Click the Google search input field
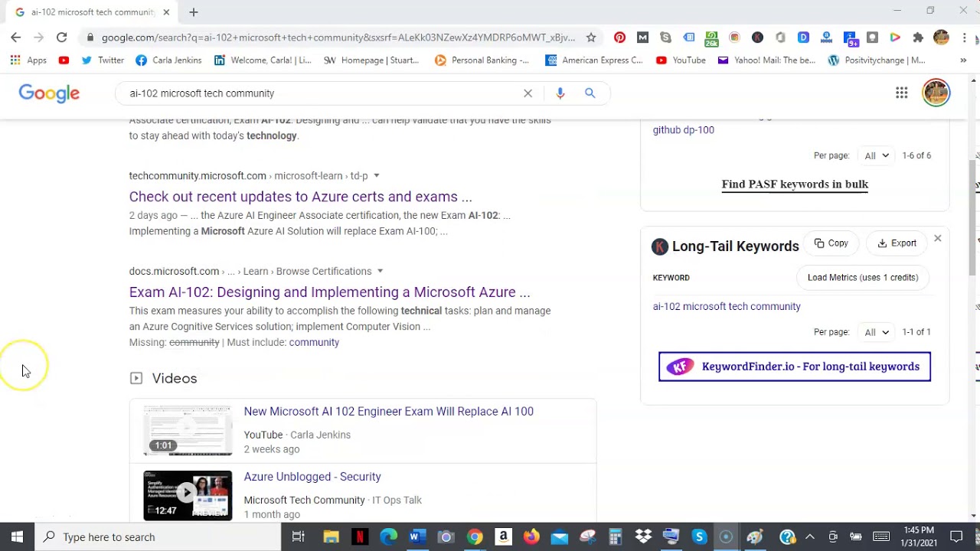This screenshot has height=551, width=980. coord(322,93)
